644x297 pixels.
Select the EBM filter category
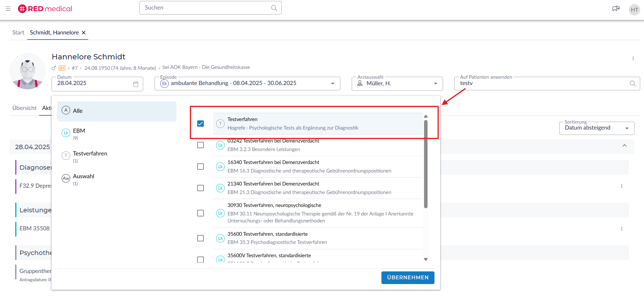click(x=79, y=133)
